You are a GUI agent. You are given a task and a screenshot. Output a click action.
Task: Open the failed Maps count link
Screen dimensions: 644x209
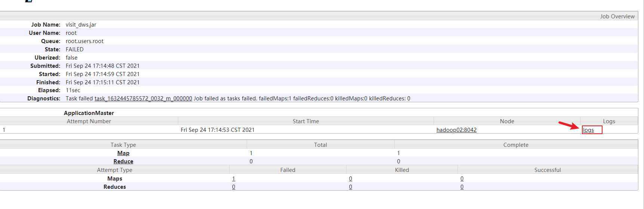(234, 179)
